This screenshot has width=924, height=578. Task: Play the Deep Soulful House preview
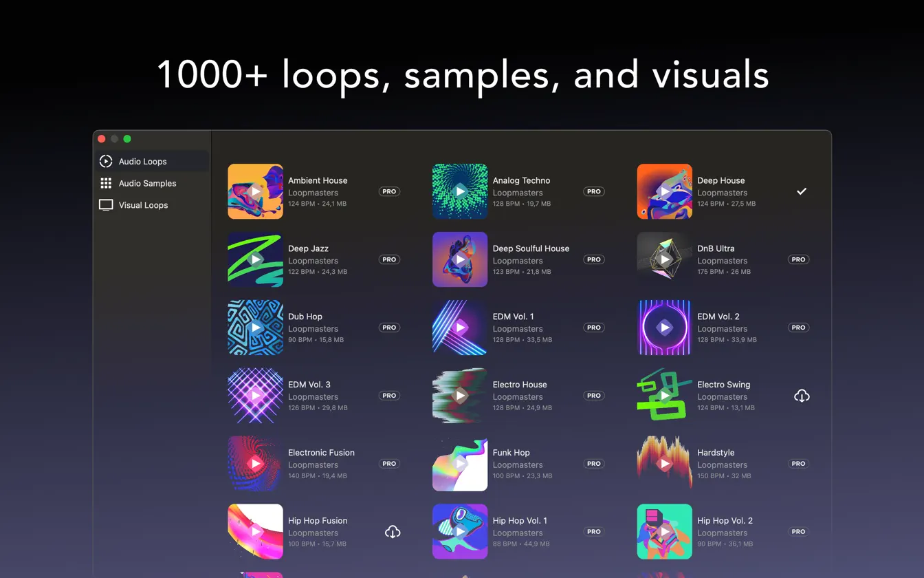(460, 259)
